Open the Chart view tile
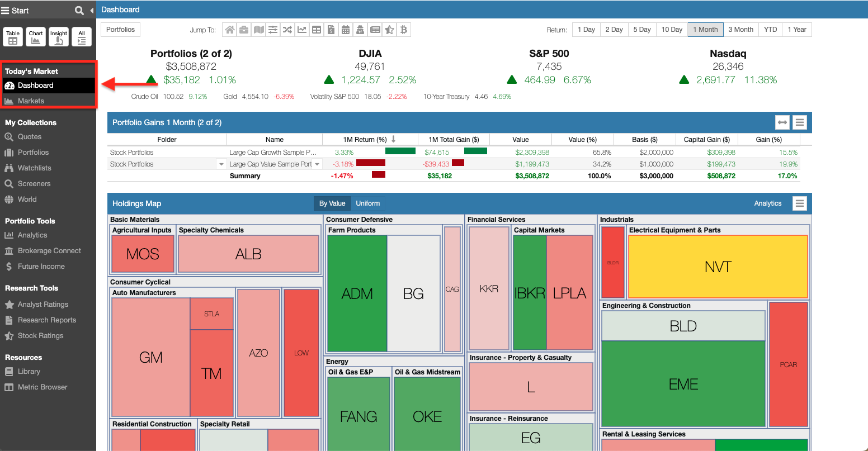The image size is (868, 451). [x=36, y=37]
